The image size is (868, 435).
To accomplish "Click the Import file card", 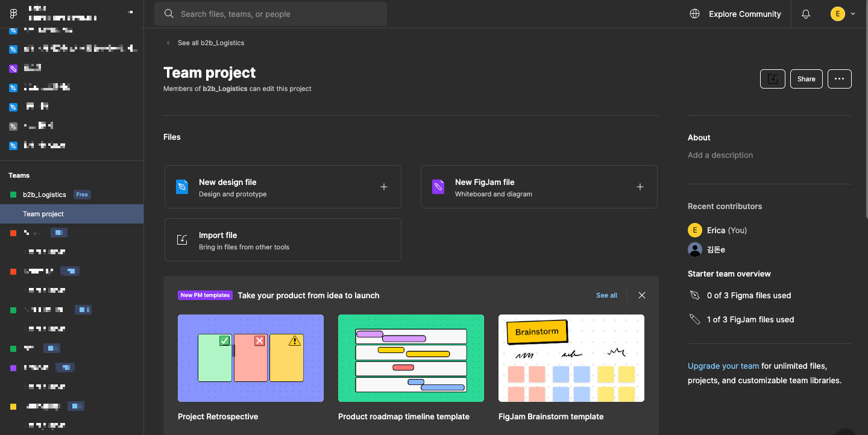I will click(283, 240).
